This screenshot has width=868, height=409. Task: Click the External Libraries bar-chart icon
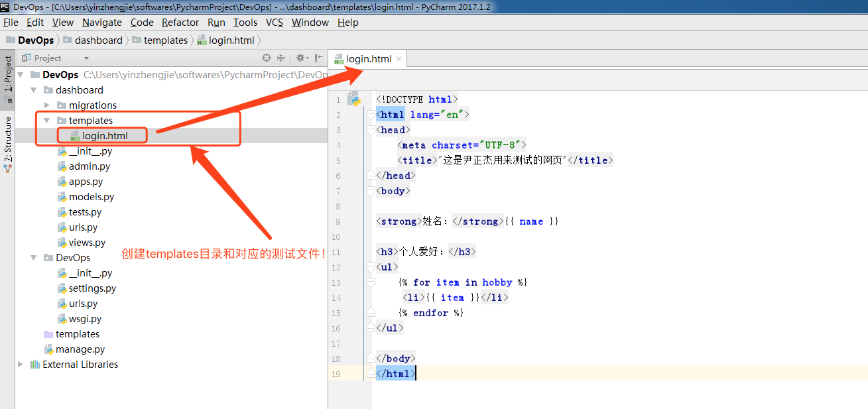coord(35,365)
